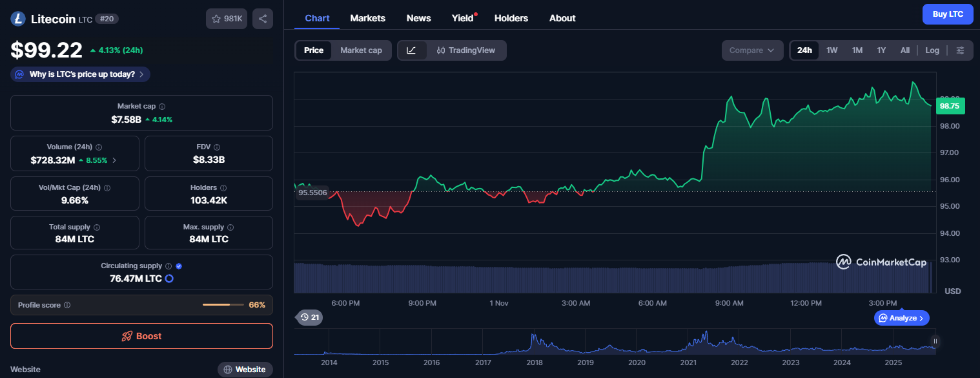Viewport: 980px width, 378px height.
Task: Click the history events badge 21
Action: (x=309, y=317)
